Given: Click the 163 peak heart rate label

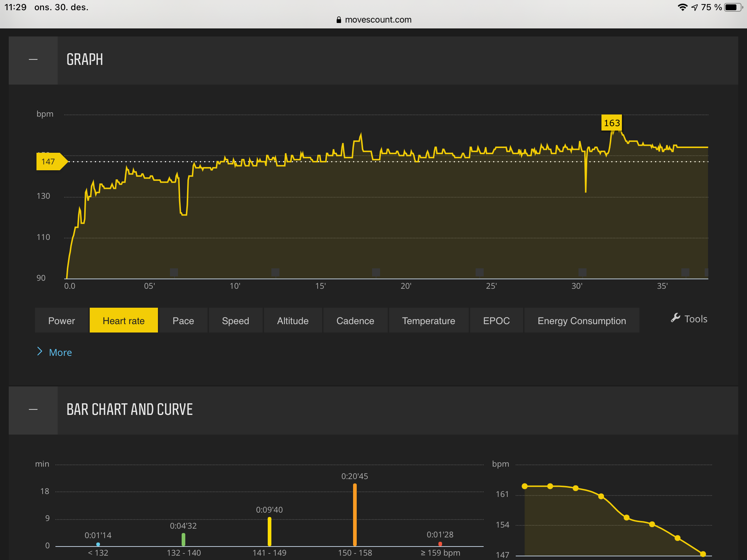Looking at the screenshot, I should (x=612, y=123).
